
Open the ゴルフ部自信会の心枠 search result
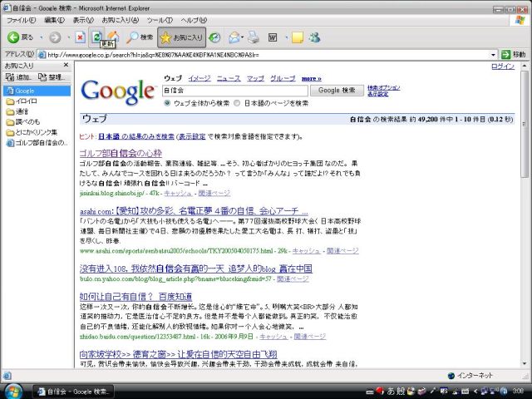tap(121, 153)
